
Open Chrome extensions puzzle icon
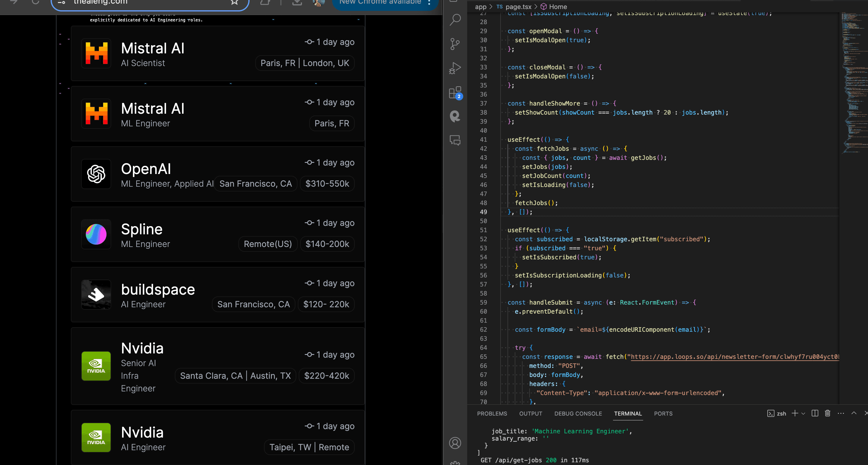(265, 2)
